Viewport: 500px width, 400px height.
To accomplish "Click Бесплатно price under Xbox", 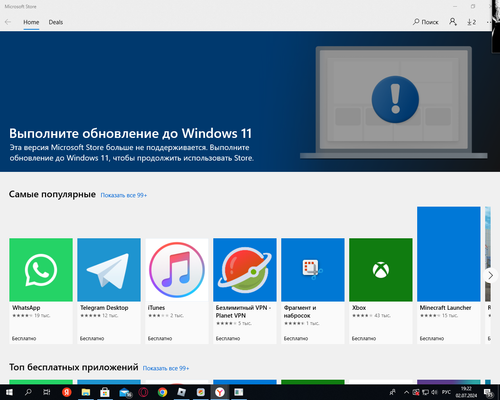I will tap(364, 338).
